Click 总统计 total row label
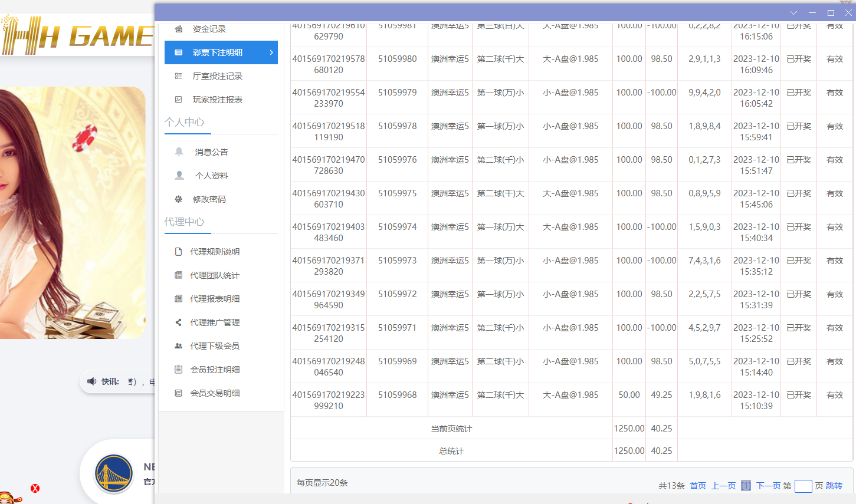The height and width of the screenshot is (504, 856). (451, 451)
